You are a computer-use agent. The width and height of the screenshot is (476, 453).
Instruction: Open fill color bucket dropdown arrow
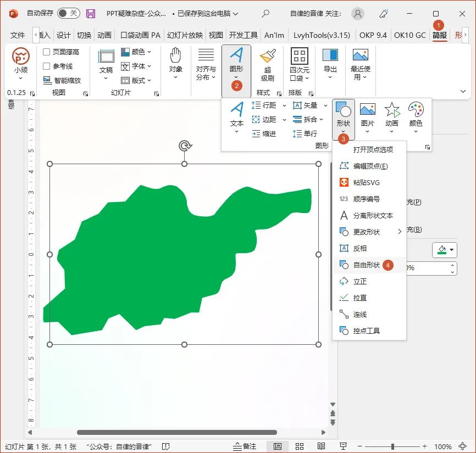tap(452, 250)
